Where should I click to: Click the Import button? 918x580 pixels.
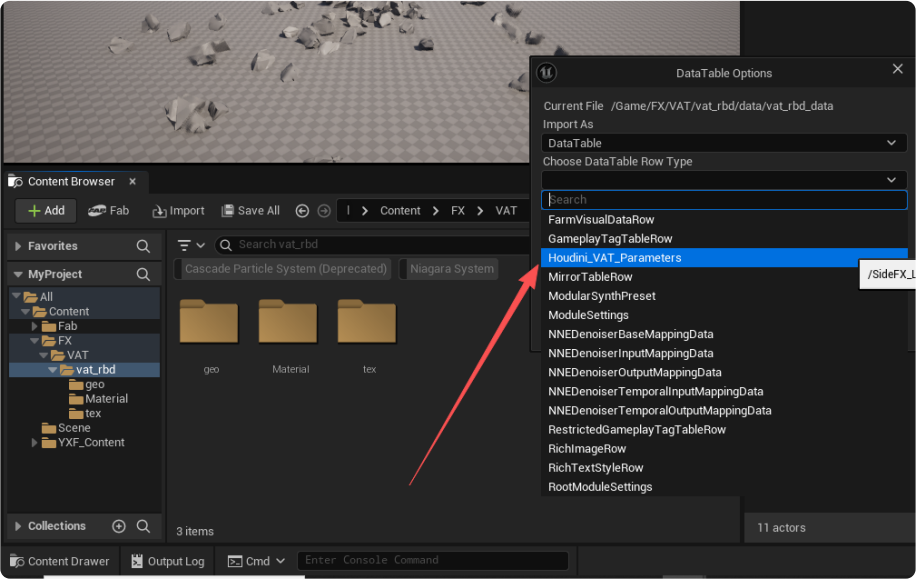coord(178,211)
